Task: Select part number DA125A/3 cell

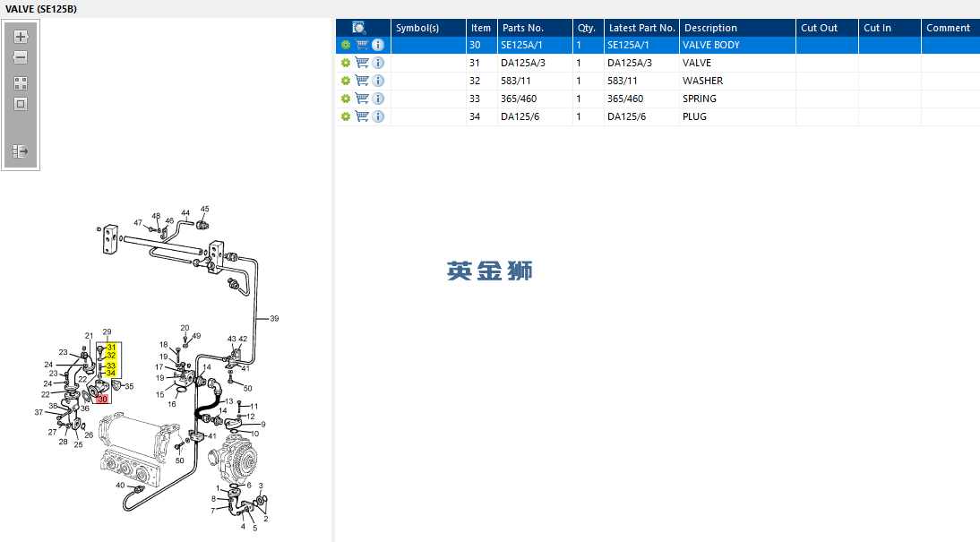Action: (x=535, y=63)
